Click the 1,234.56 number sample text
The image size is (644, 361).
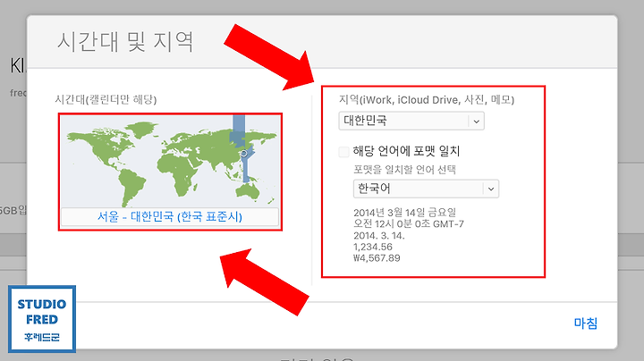coord(373,247)
